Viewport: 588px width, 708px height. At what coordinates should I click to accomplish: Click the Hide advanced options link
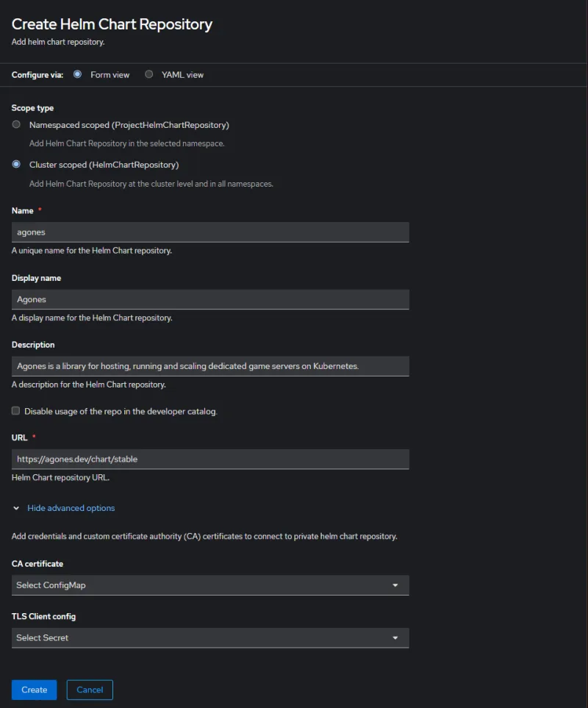pyautogui.click(x=71, y=507)
